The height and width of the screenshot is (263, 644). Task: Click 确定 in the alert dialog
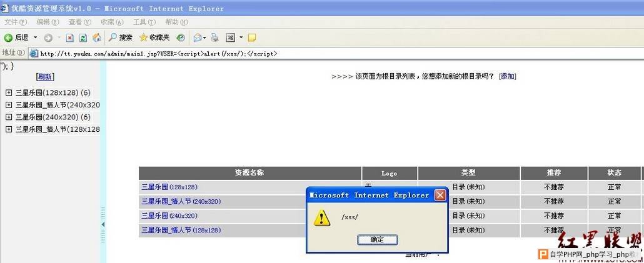click(377, 240)
